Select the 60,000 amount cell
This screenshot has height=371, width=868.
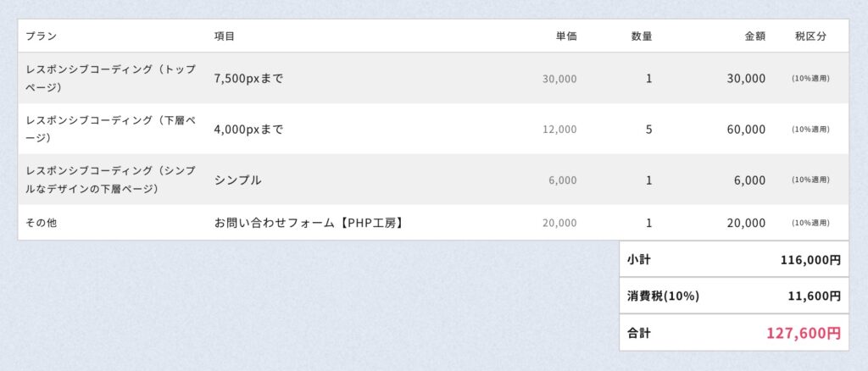[x=746, y=130]
